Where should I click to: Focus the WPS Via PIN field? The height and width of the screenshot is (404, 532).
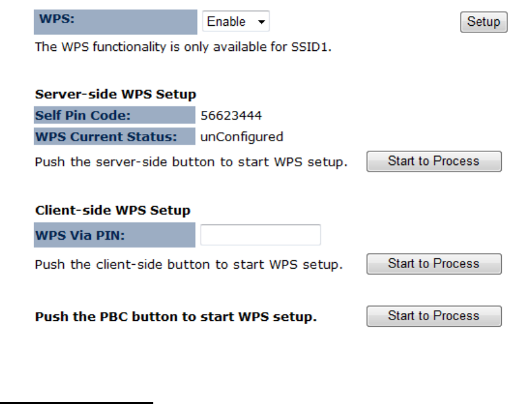(260, 235)
